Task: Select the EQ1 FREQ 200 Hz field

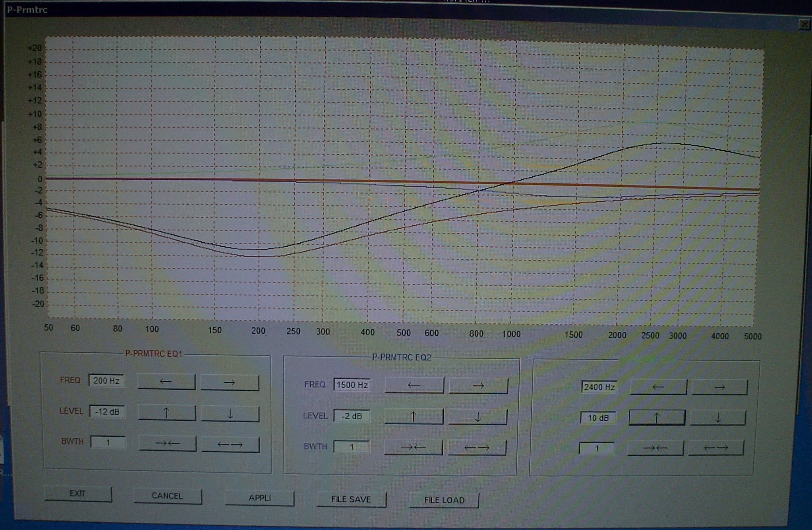Action: (106, 381)
